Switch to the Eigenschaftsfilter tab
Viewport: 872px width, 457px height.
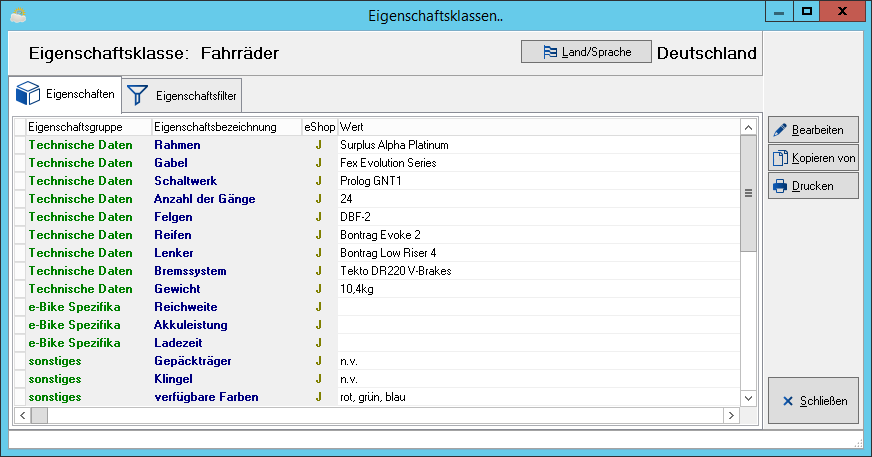click(182, 95)
